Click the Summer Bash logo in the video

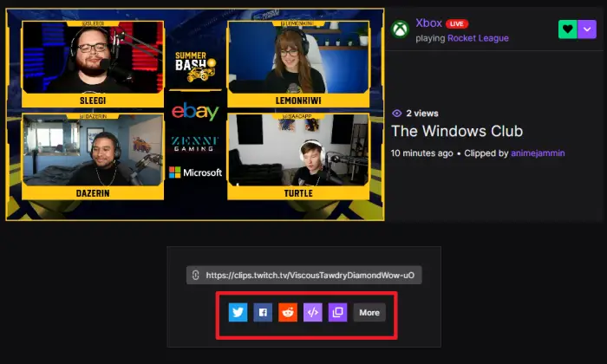pyautogui.click(x=195, y=67)
